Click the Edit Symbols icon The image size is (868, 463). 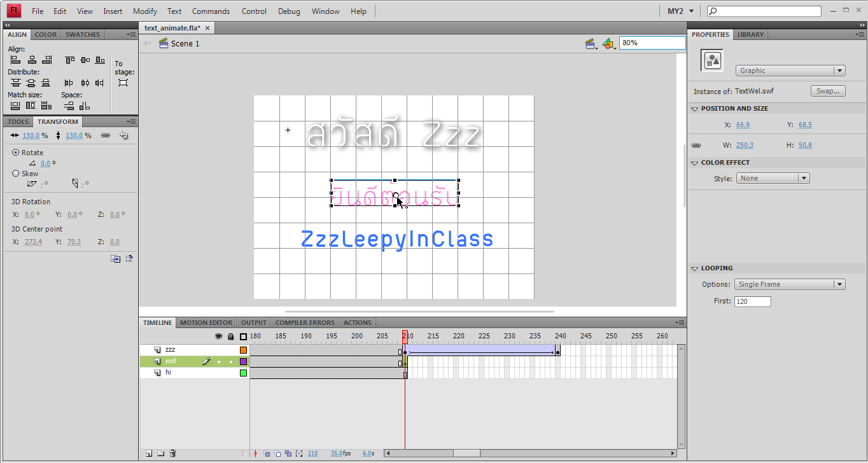[x=608, y=43]
